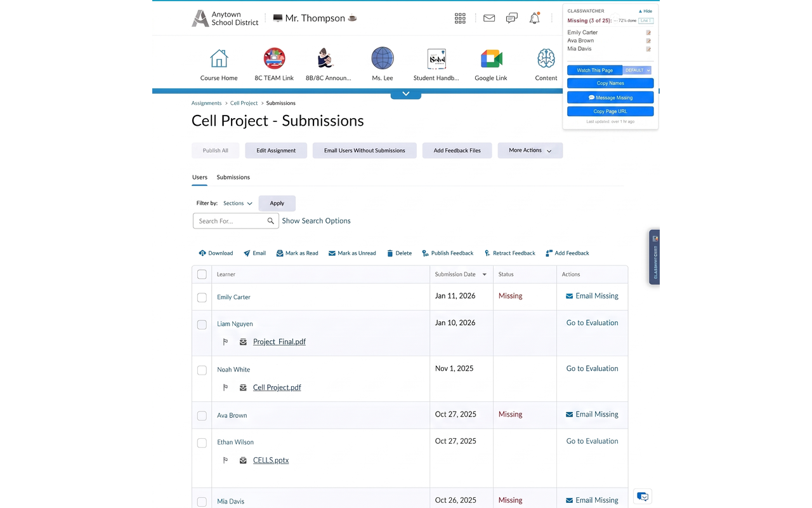Open the mail envelope icon in header
This screenshot has height=508, width=812.
click(489, 18)
